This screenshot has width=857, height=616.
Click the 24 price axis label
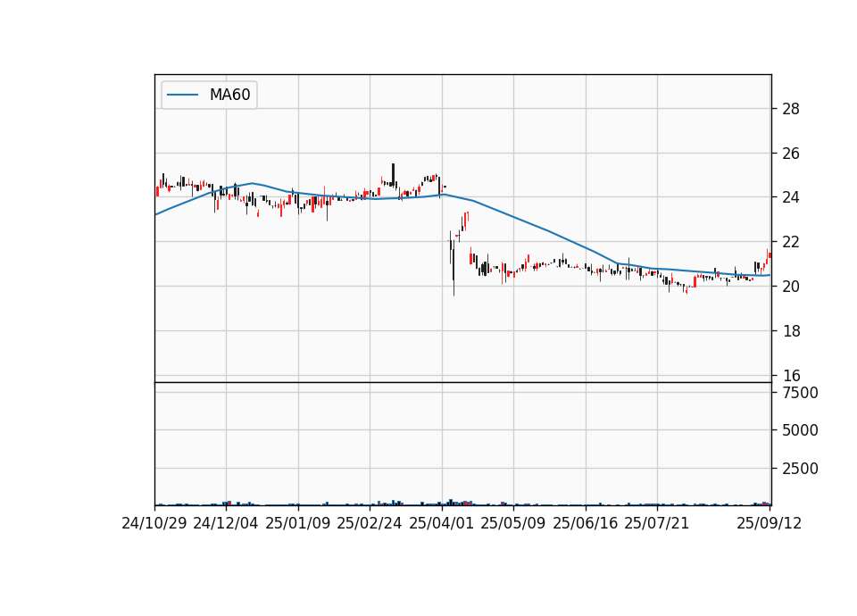(x=791, y=197)
